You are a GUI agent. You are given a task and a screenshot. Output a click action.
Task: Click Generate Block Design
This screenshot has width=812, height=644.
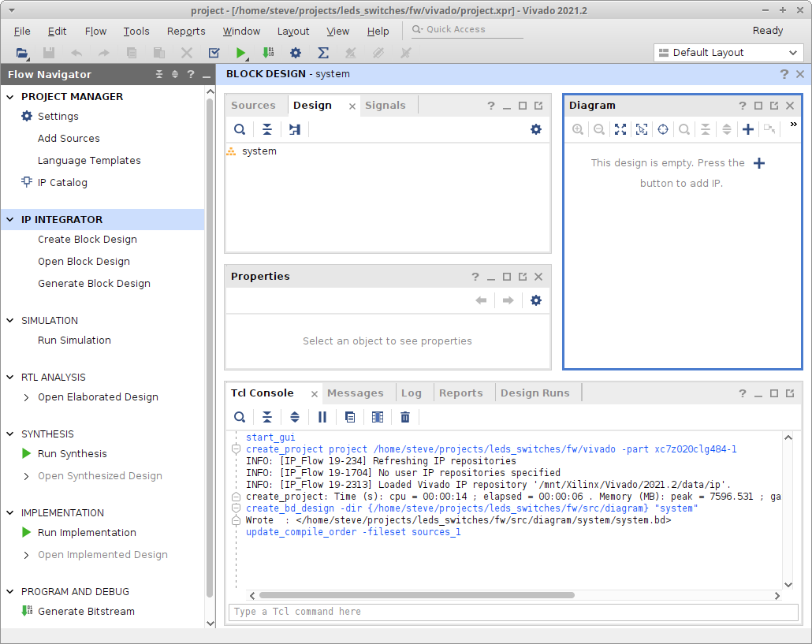pos(94,283)
